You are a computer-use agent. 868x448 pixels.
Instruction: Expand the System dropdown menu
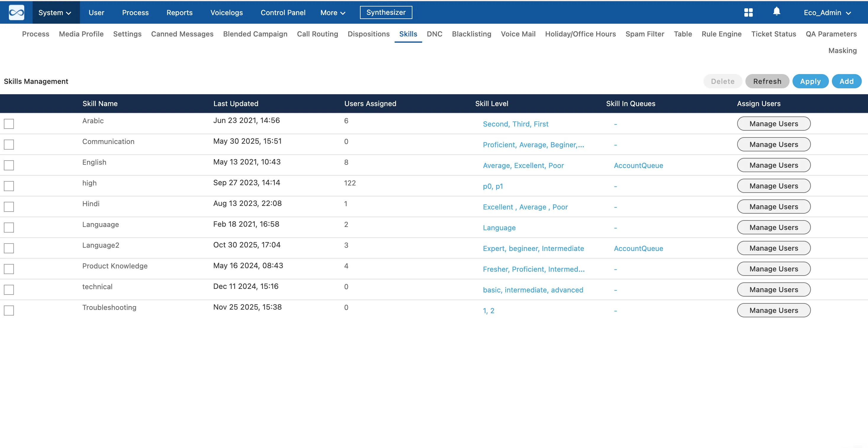(x=56, y=12)
